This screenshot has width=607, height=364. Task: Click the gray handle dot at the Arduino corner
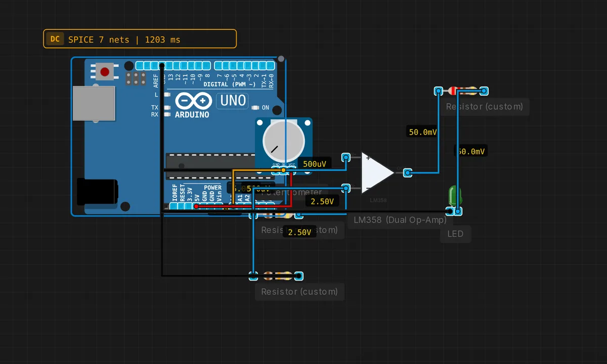[281, 59]
